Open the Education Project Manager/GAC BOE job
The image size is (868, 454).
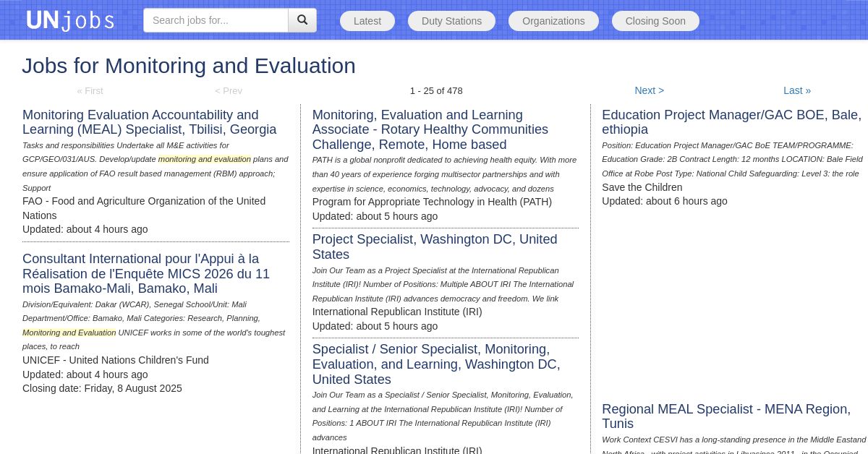point(731,122)
